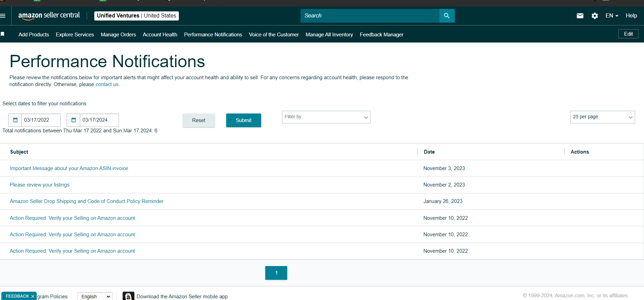Open the messages envelope icon
Viewport: 644px width, 300px height.
(580, 16)
